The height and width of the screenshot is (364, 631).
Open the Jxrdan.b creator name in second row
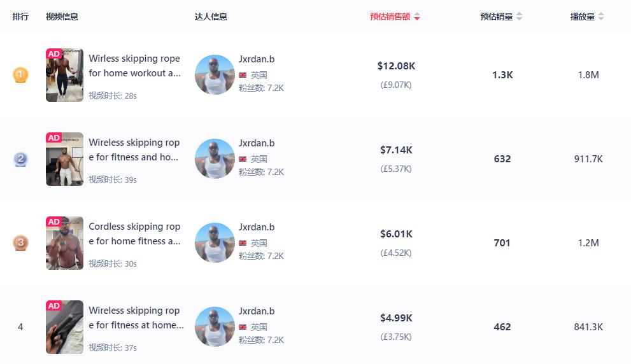pos(257,143)
